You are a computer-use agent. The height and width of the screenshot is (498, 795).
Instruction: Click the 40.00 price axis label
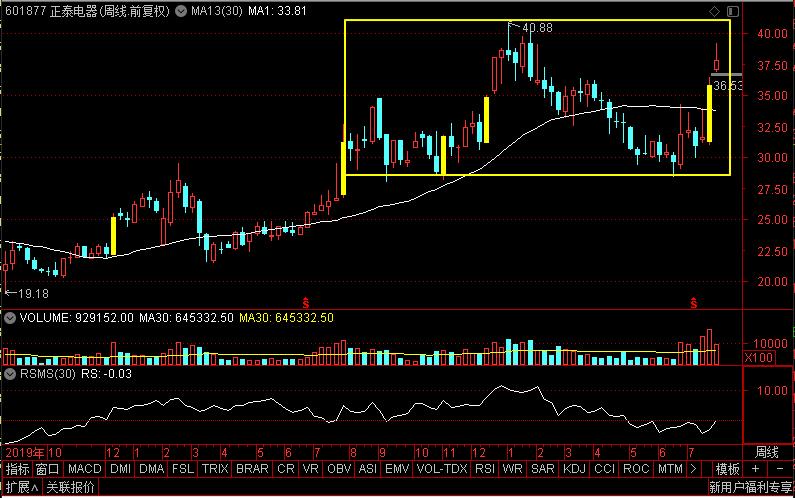tap(772, 34)
